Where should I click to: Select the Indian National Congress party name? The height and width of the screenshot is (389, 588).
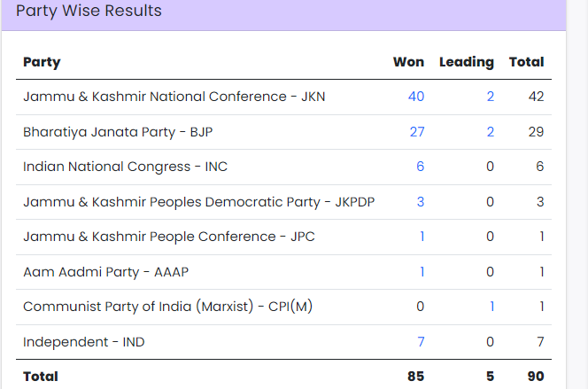[125, 167]
